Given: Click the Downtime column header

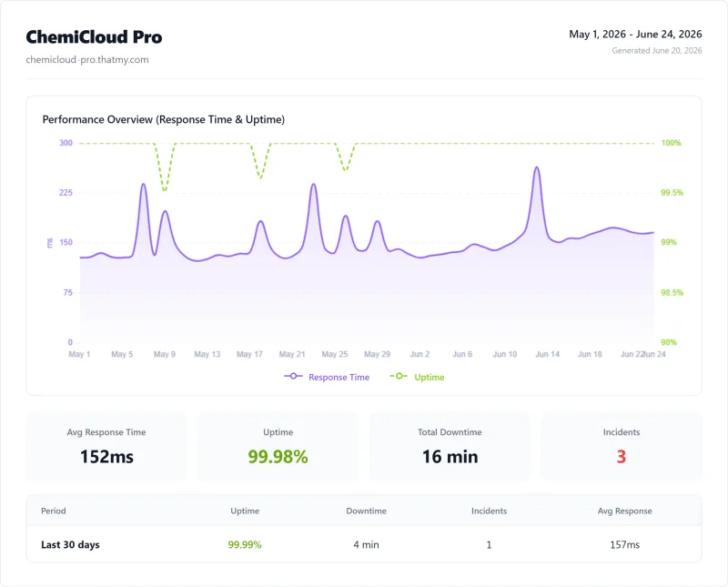Looking at the screenshot, I should point(367,511).
